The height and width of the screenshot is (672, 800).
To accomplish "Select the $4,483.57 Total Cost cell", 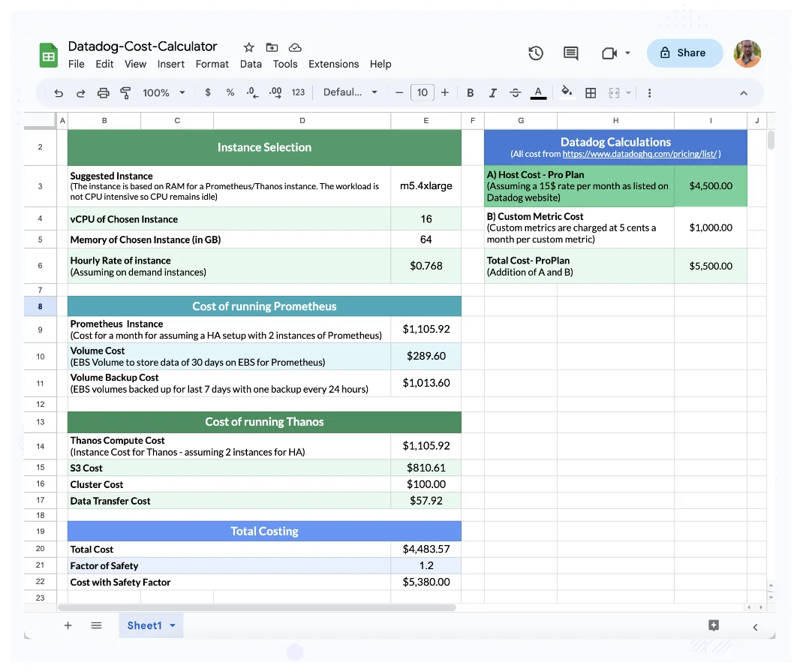I will (x=426, y=549).
